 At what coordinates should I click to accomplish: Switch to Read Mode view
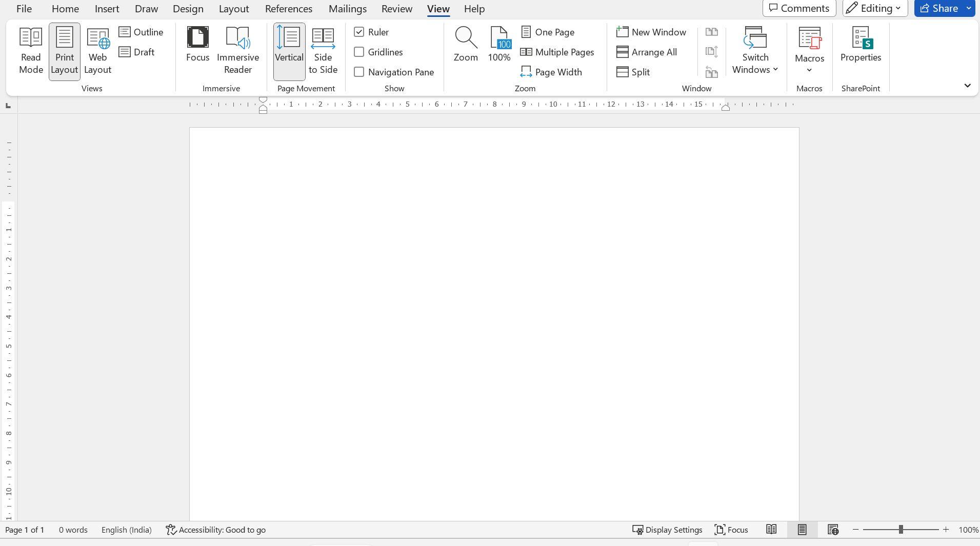pyautogui.click(x=31, y=51)
